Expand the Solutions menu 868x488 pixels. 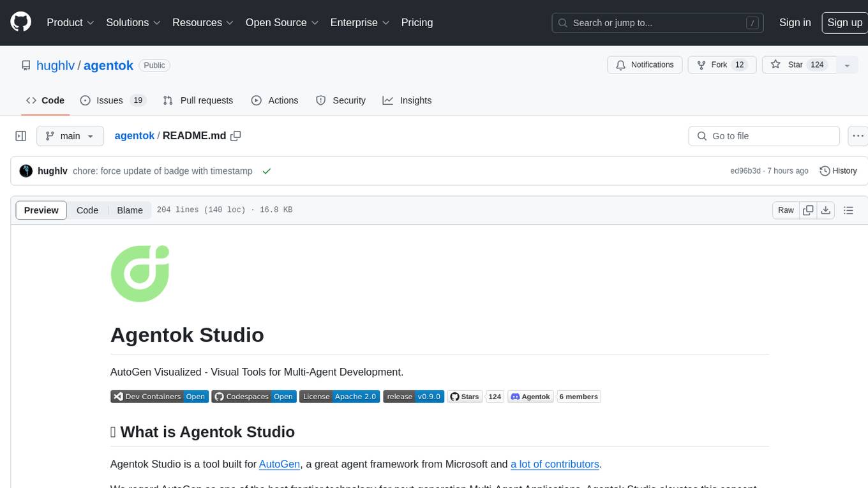(x=133, y=22)
